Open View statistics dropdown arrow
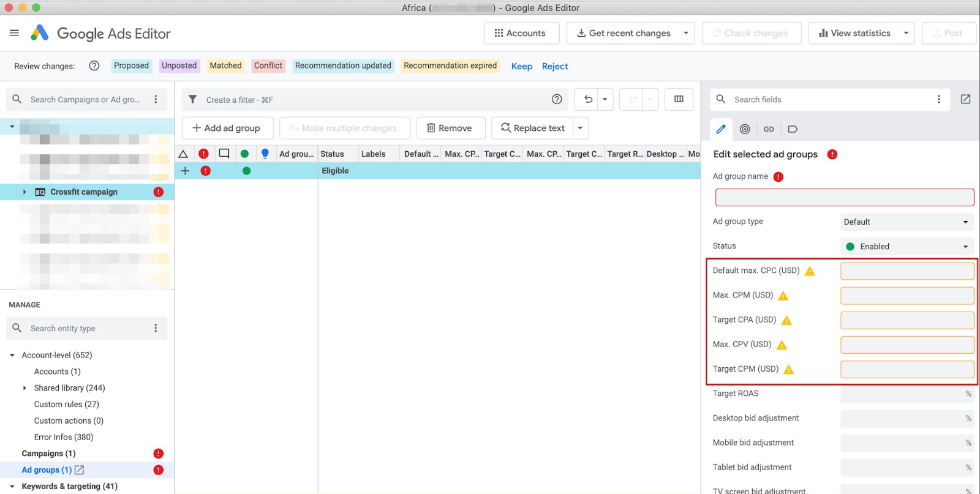This screenshot has width=980, height=494. pyautogui.click(x=906, y=33)
